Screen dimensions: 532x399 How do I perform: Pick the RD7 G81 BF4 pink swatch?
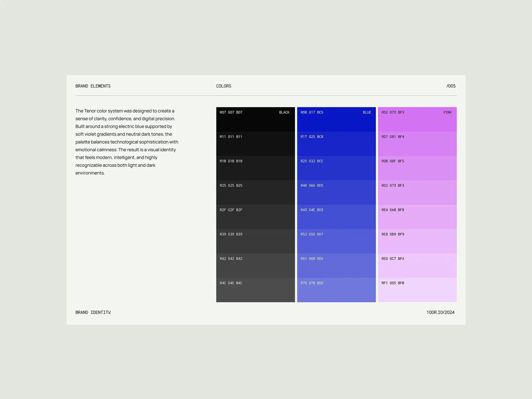coord(417,144)
